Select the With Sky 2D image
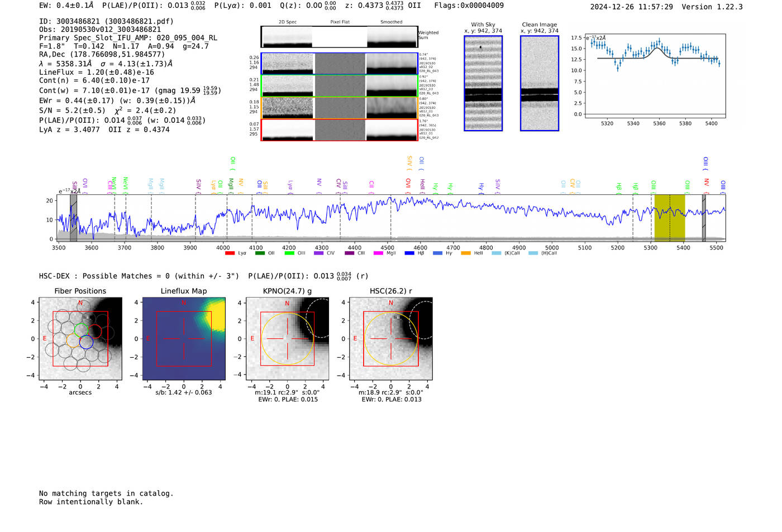 (x=483, y=83)
